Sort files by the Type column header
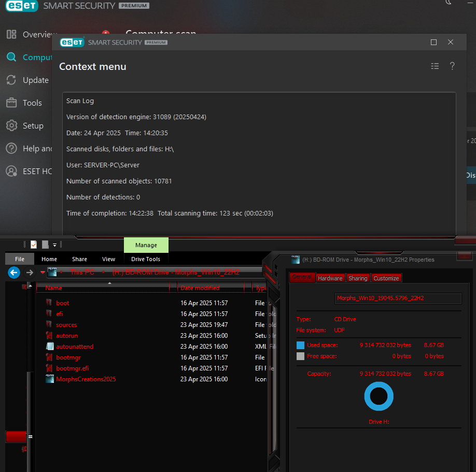The image size is (476, 472). click(260, 288)
